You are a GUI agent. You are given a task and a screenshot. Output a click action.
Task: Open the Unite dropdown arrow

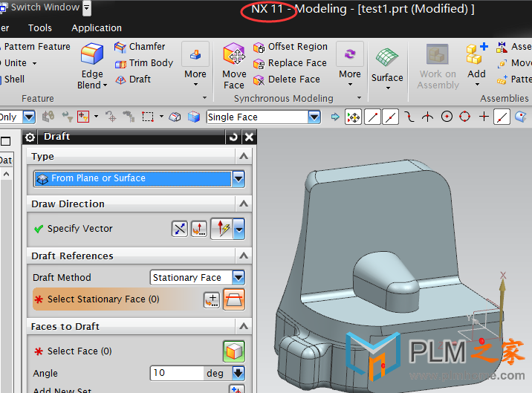[x=35, y=63]
